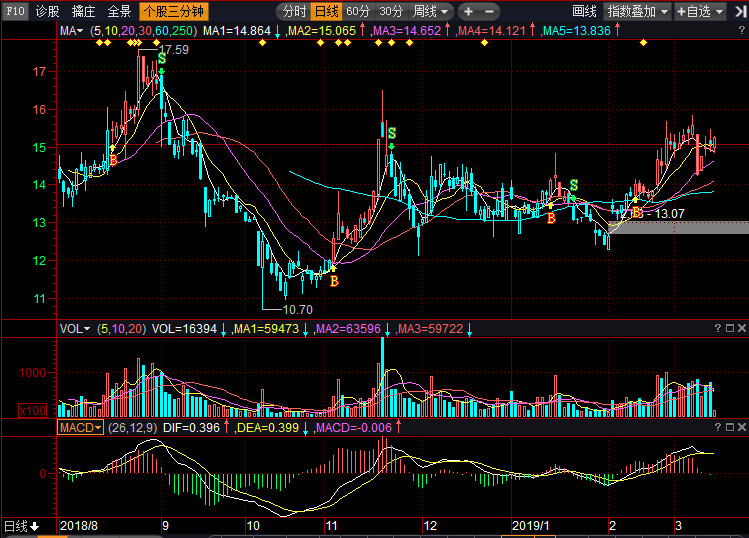Select the 30分 timeframe
The image size is (749, 538).
391,12
